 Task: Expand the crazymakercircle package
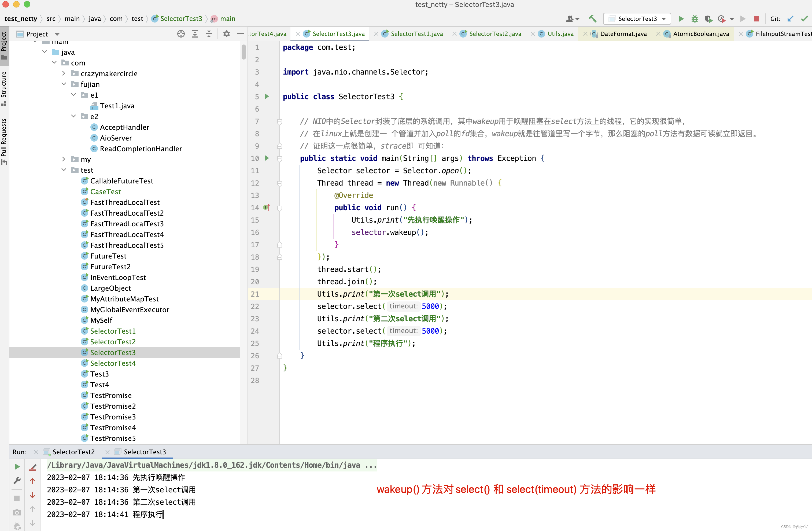pyautogui.click(x=64, y=73)
